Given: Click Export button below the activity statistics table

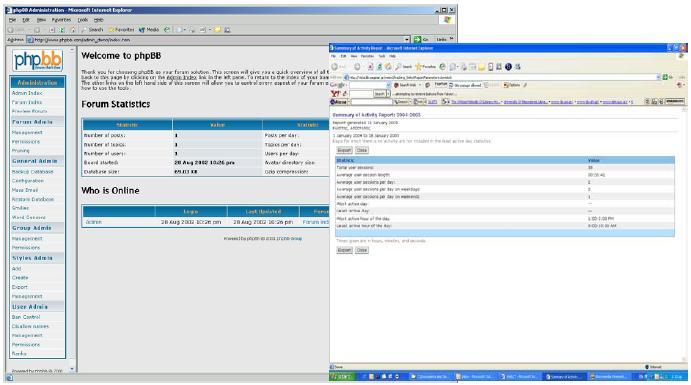Looking at the screenshot, I should tap(344, 250).
